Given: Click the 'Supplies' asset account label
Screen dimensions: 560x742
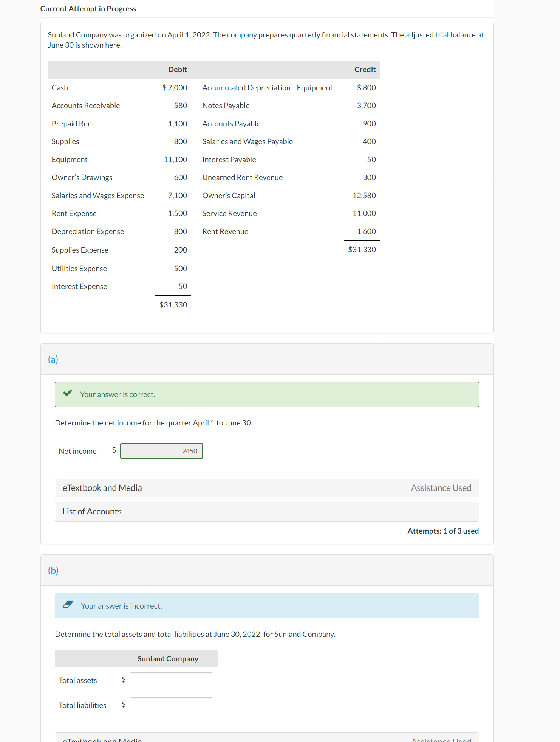Looking at the screenshot, I should pos(65,141).
